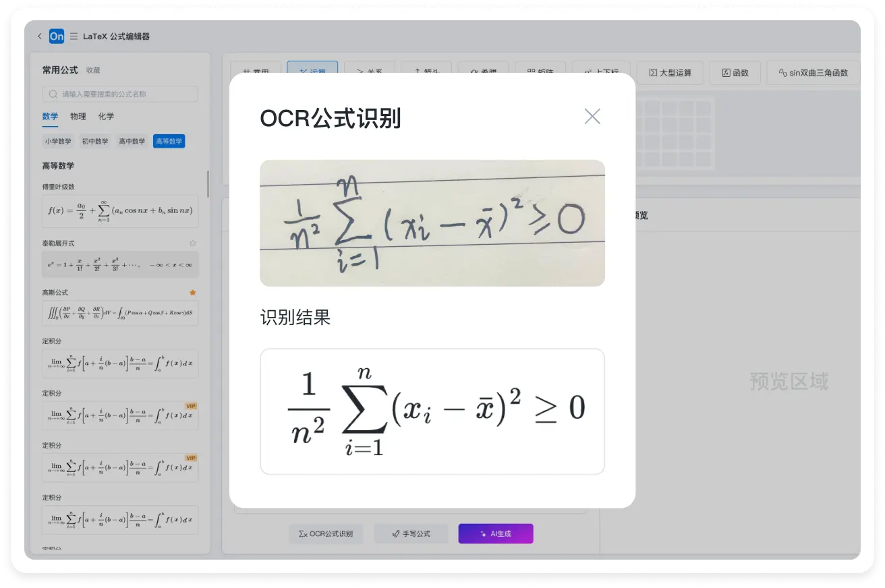Unfavorite 高斯公式 by clicking its orange star
The width and height of the screenshot is (885, 588).
point(192,292)
